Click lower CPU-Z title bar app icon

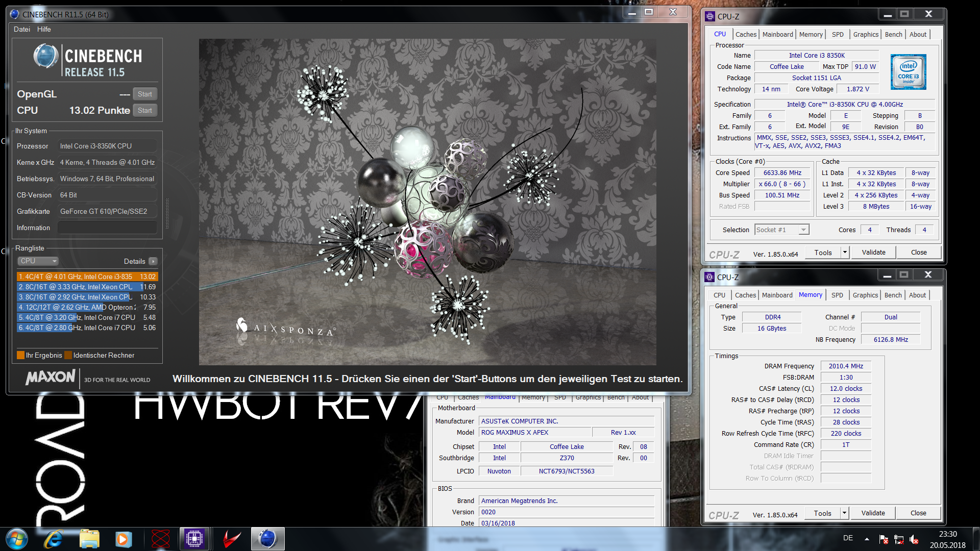709,277
